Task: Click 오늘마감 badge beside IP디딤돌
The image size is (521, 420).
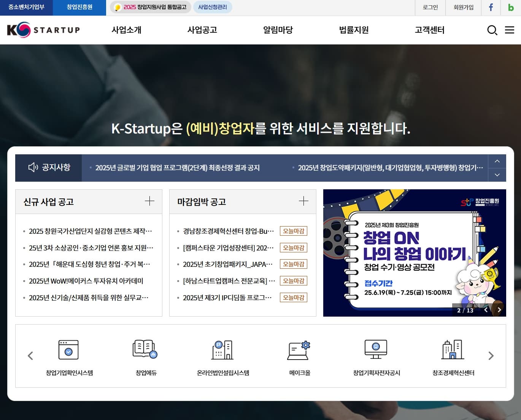Action: 294,298
